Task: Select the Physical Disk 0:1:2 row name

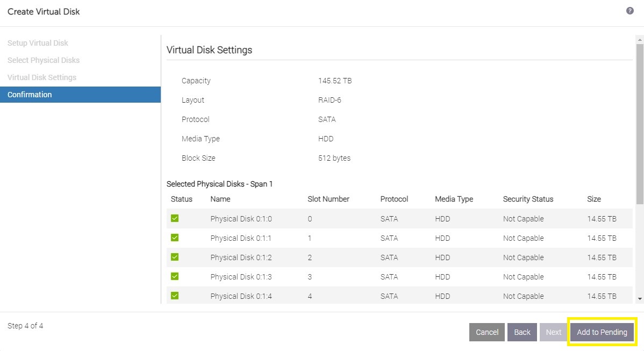Action: [x=241, y=257]
